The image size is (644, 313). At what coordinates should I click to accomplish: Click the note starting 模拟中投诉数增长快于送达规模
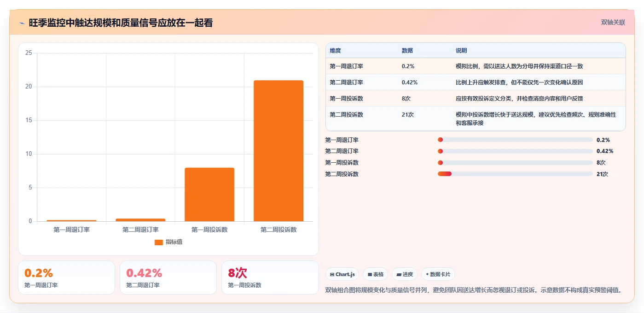[x=536, y=119]
